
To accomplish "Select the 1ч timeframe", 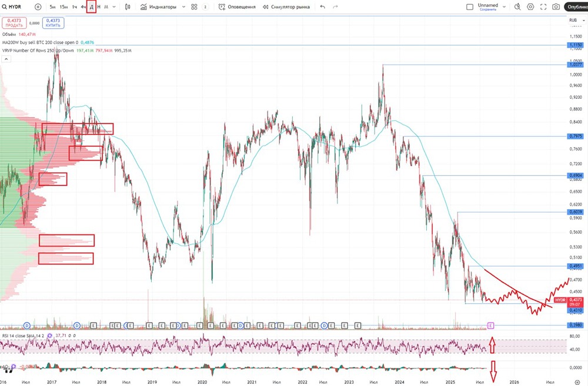I will pos(74,6).
